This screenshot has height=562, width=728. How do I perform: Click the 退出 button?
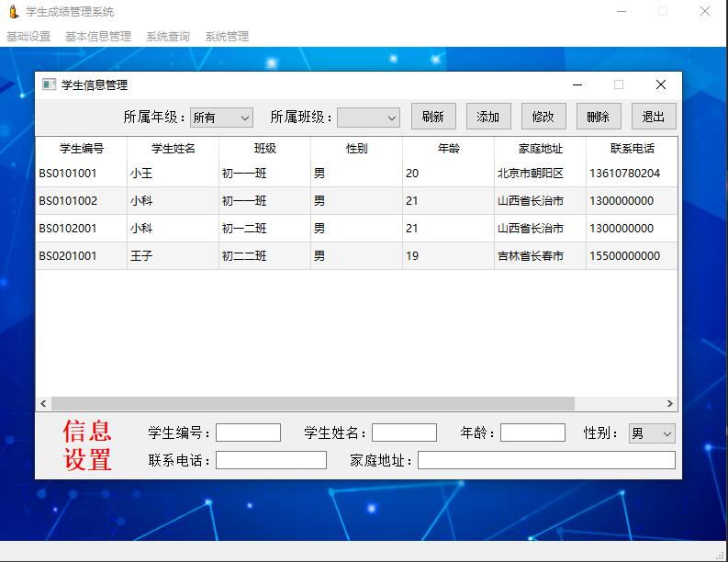[x=654, y=117]
